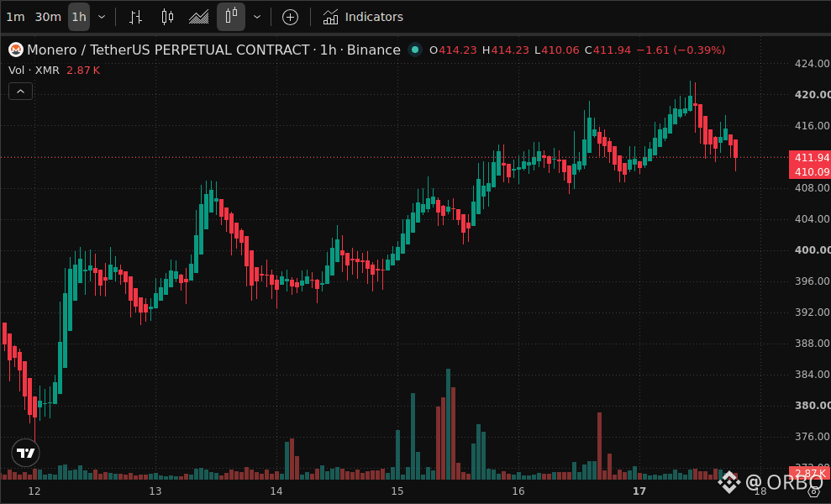
Task: Click date 12 on the time axis
Action: pyautogui.click(x=34, y=491)
